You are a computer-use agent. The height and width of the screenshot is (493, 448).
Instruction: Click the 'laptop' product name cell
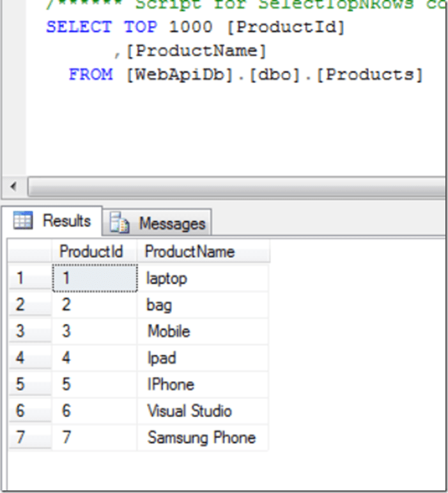click(x=167, y=278)
